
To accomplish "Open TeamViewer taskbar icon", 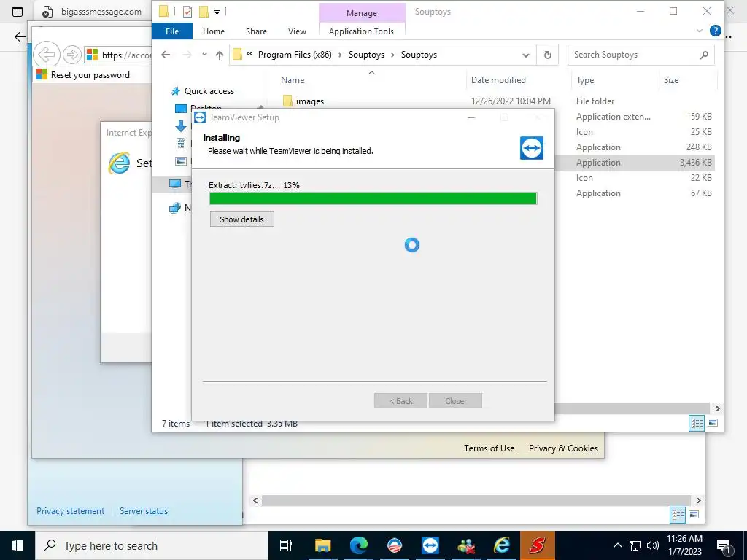I will pos(430,545).
